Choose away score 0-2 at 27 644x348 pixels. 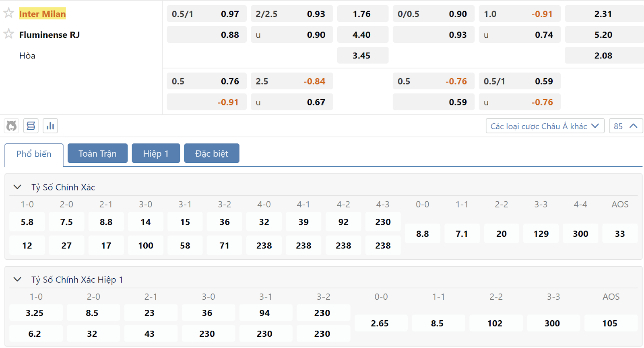(66, 245)
